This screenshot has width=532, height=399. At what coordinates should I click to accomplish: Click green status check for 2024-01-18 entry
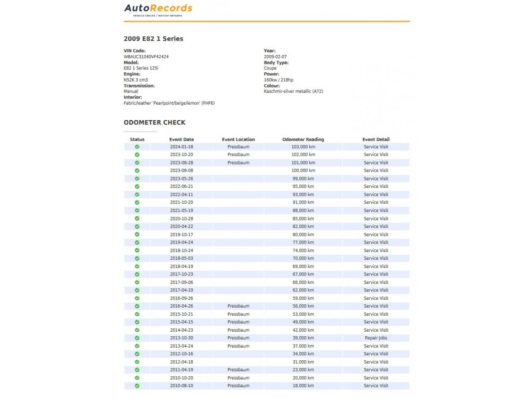pyautogui.click(x=137, y=147)
